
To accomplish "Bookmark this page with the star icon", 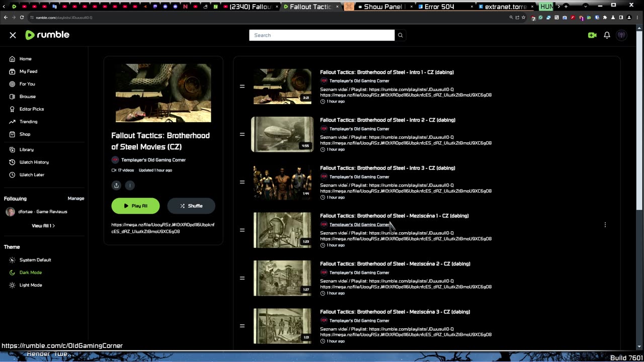I will 524,17.
